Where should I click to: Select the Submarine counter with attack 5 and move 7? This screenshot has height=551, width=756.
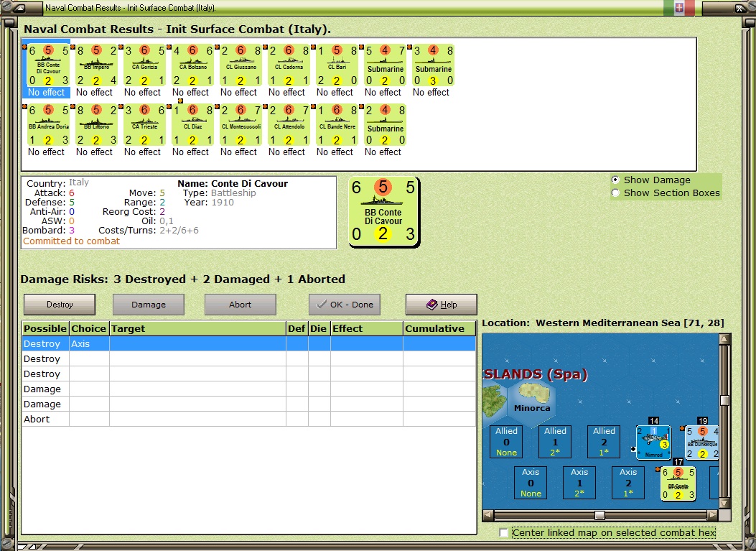coord(385,65)
